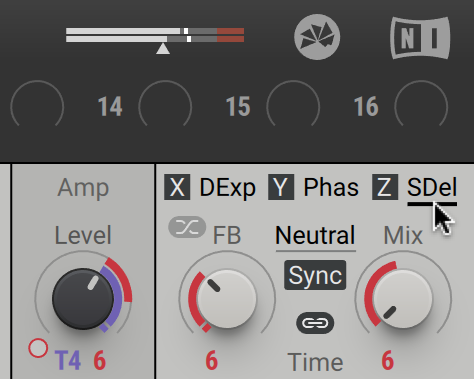
Task: Click the Native Instruments NI logo
Action: tap(420, 38)
